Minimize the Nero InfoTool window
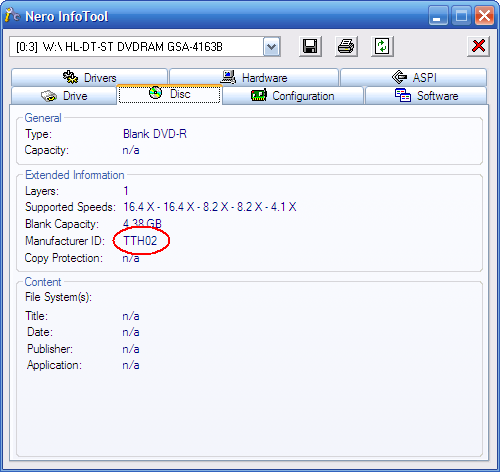This screenshot has height=472, width=500. click(x=438, y=16)
